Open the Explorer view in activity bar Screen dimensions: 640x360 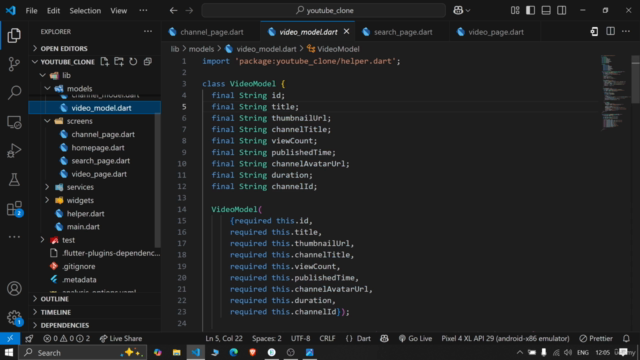click(x=14, y=36)
